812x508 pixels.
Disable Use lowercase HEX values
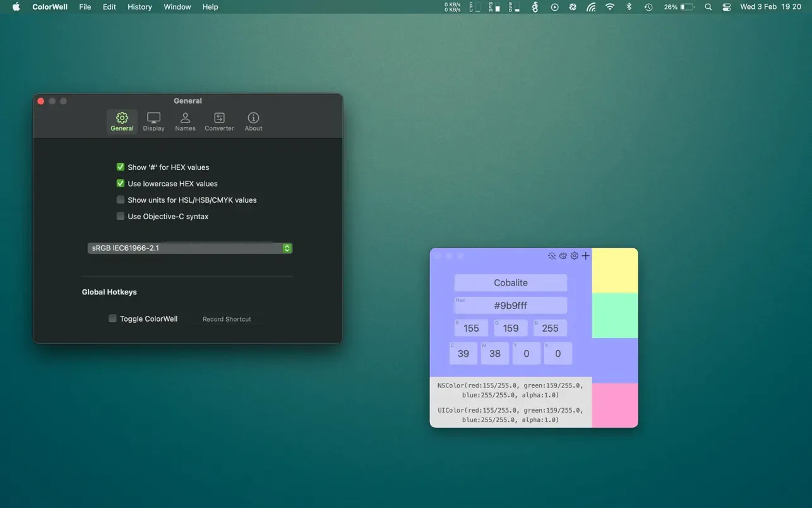point(121,184)
